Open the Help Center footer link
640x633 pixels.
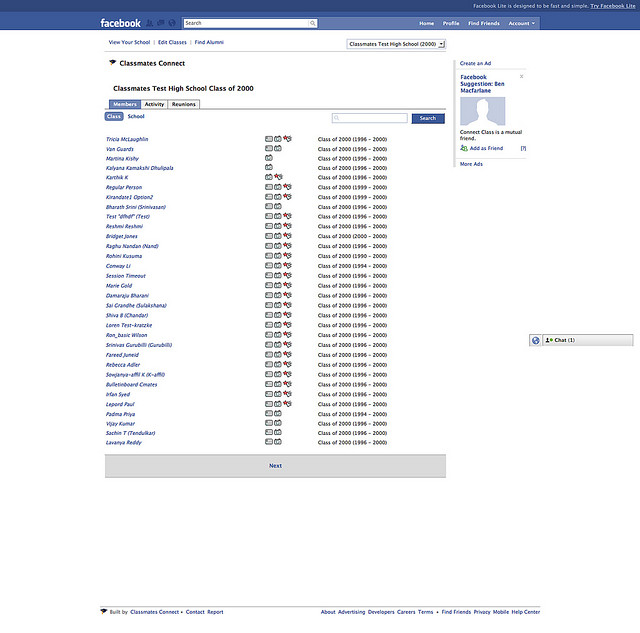pyautogui.click(x=526, y=612)
